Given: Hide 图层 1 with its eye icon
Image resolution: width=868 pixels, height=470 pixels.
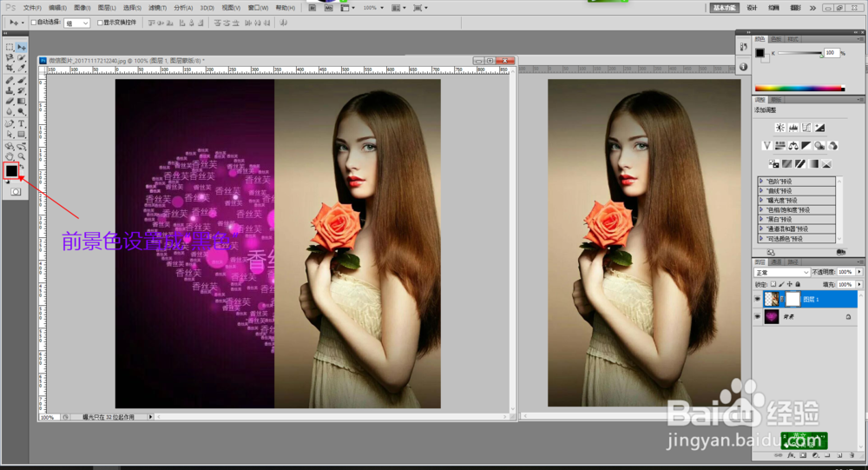Looking at the screenshot, I should [x=757, y=300].
